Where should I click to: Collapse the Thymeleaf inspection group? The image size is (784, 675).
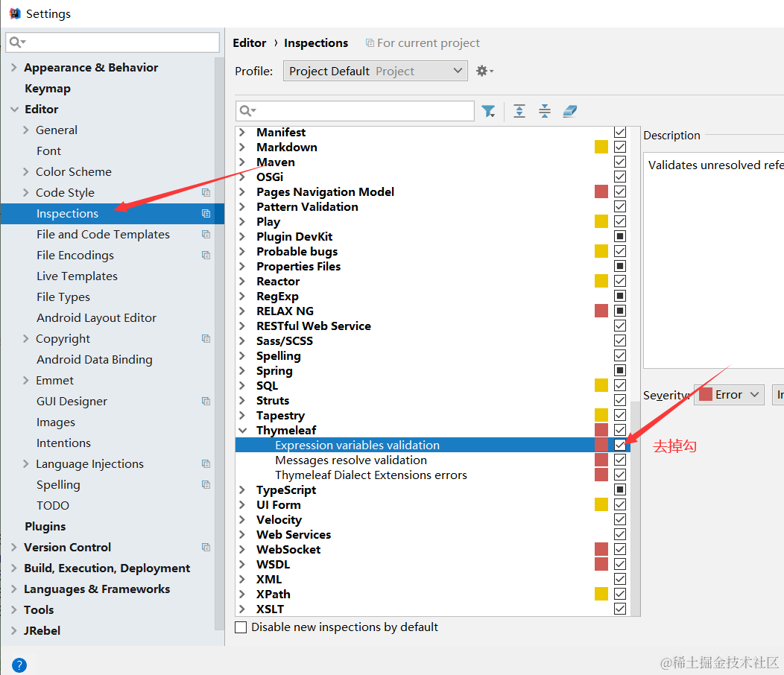(242, 431)
